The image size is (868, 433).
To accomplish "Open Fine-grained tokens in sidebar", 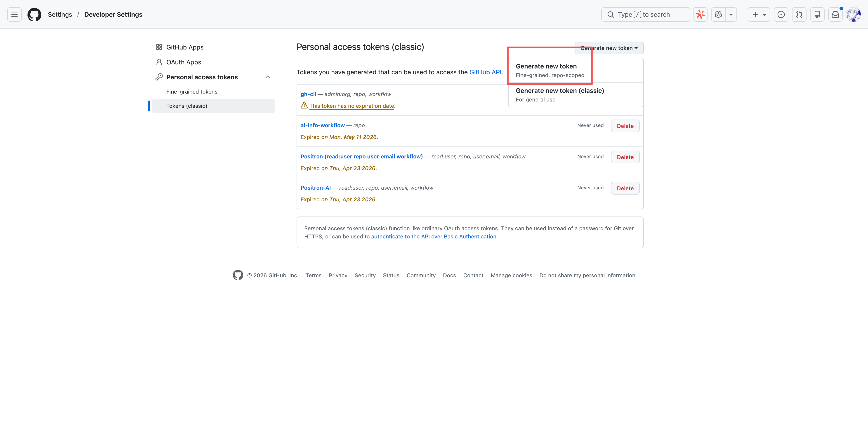I will tap(192, 92).
